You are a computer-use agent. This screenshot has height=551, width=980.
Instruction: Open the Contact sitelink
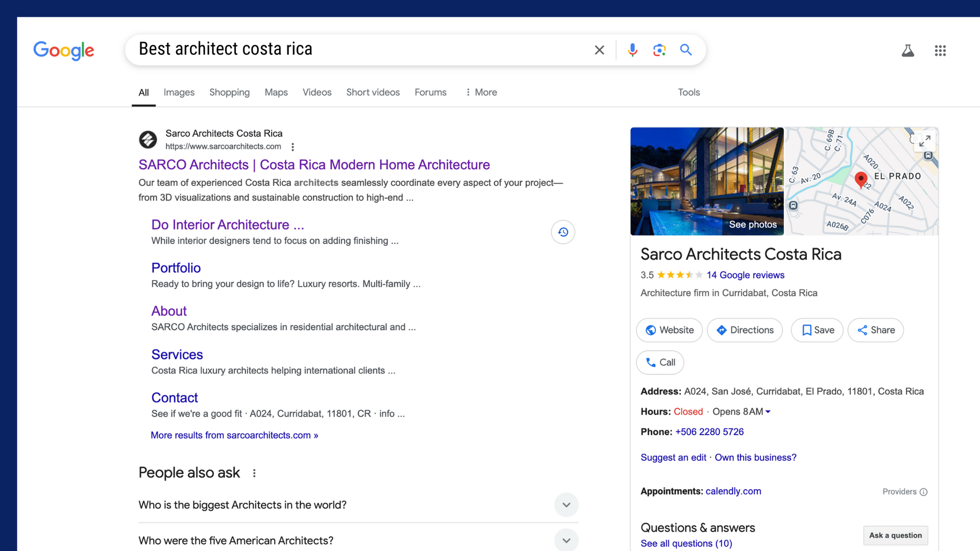pyautogui.click(x=175, y=398)
